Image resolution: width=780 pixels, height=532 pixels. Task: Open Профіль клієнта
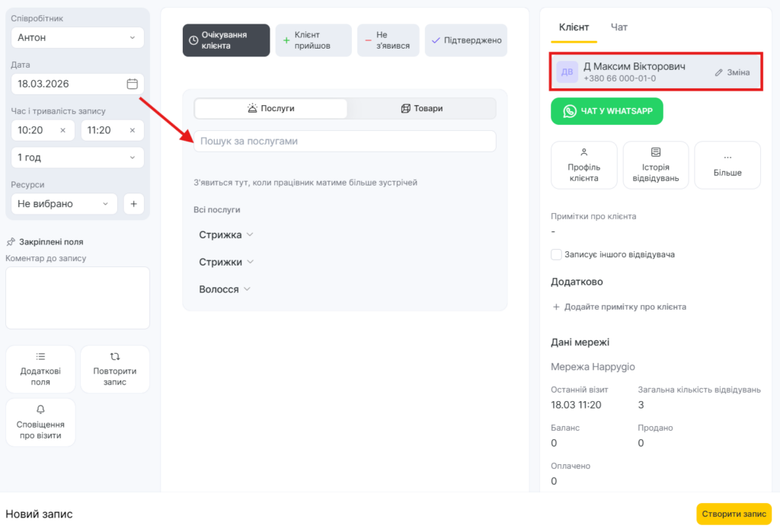click(583, 165)
